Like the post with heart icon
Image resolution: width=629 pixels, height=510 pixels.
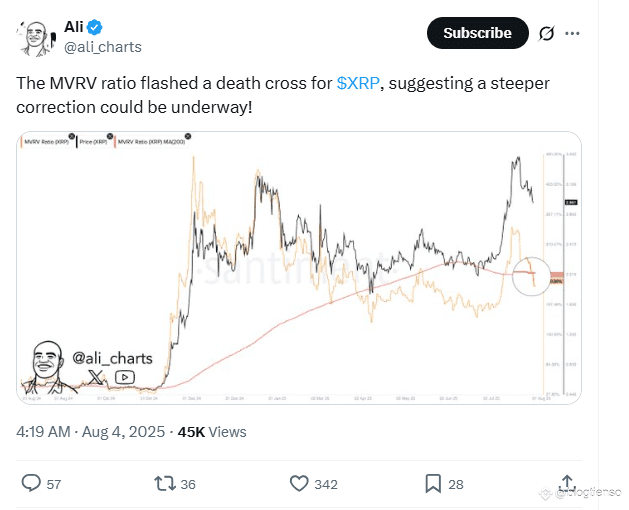299,484
